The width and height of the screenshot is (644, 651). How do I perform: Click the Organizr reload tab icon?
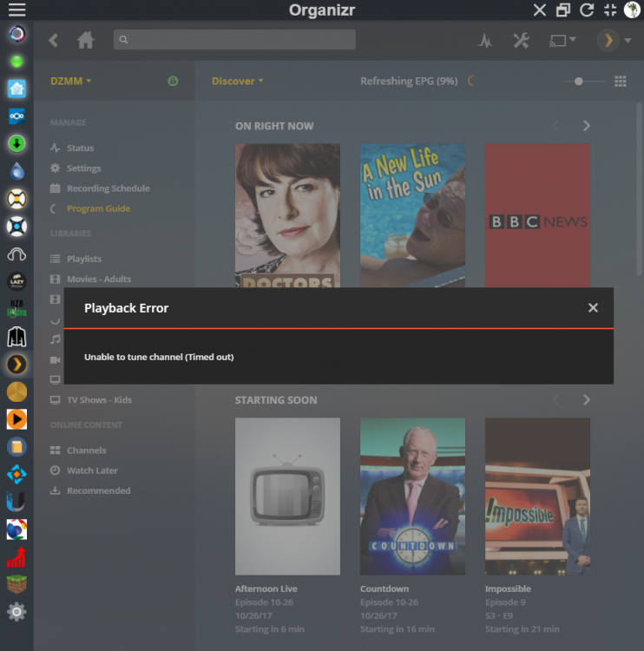(x=587, y=10)
